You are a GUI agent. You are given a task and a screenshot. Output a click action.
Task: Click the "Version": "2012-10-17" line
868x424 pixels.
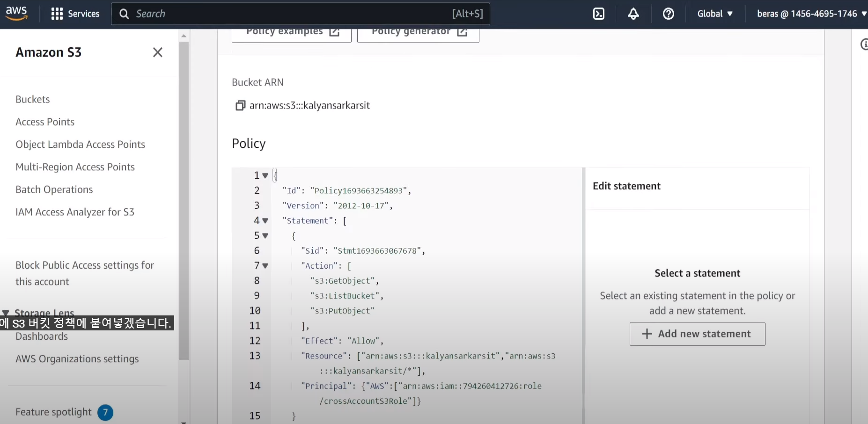tap(338, 205)
